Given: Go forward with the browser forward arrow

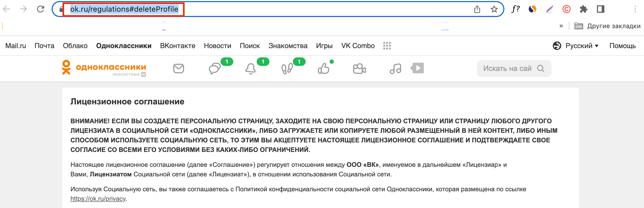Looking at the screenshot, I should [x=23, y=9].
